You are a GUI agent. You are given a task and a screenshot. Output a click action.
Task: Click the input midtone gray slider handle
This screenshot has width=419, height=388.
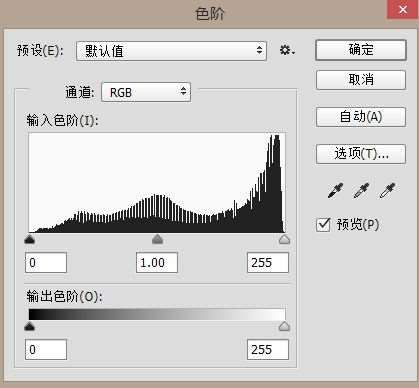coord(157,239)
